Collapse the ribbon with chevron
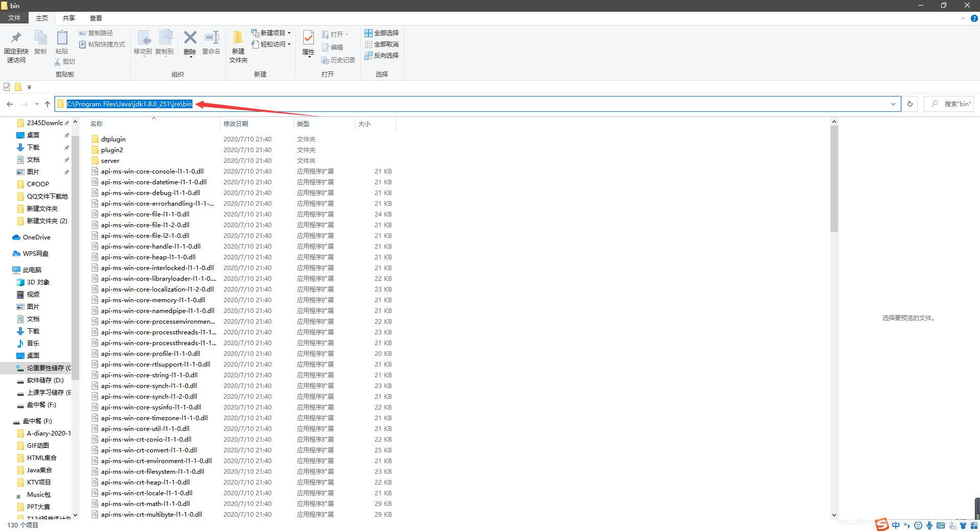Image resolution: width=980 pixels, height=531 pixels. (963, 18)
